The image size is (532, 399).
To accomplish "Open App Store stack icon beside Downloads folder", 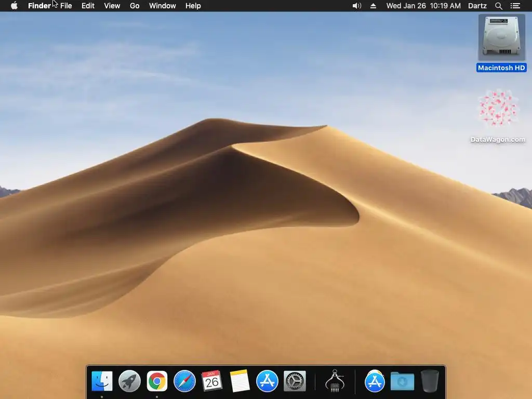I will tap(375, 381).
